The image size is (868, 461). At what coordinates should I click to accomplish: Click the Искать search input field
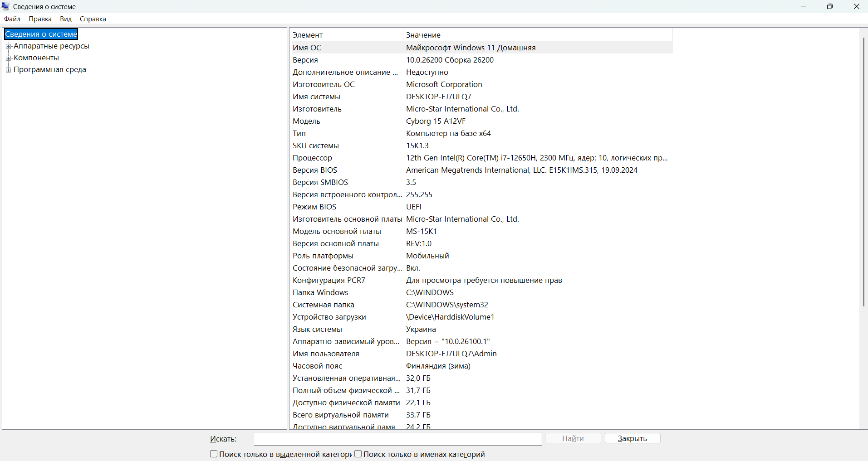[x=397, y=439]
